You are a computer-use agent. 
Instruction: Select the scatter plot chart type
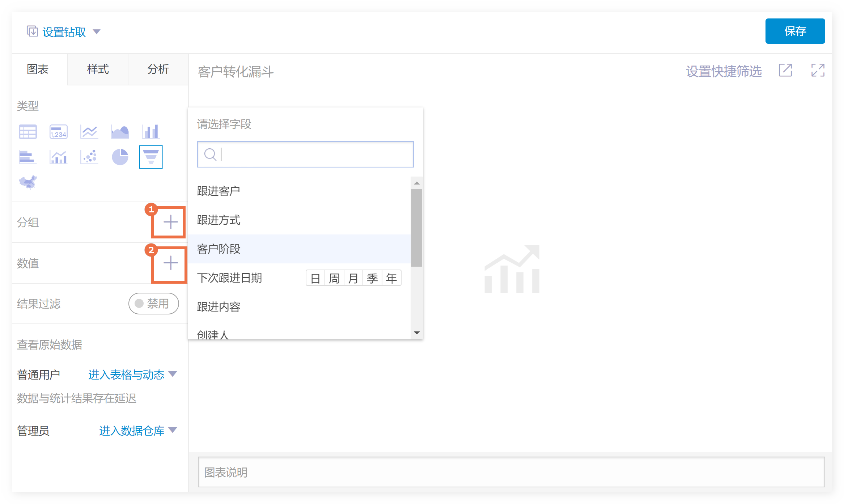(89, 157)
